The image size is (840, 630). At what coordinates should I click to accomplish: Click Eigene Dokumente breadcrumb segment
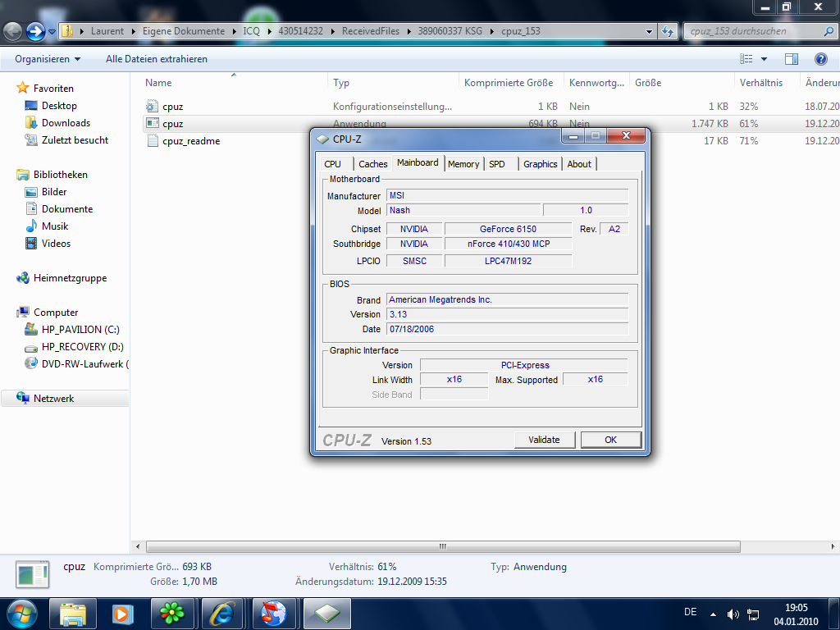pyautogui.click(x=184, y=31)
